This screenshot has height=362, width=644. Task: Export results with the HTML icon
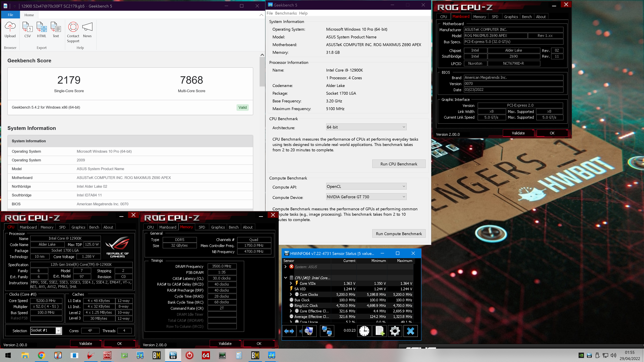point(41,27)
